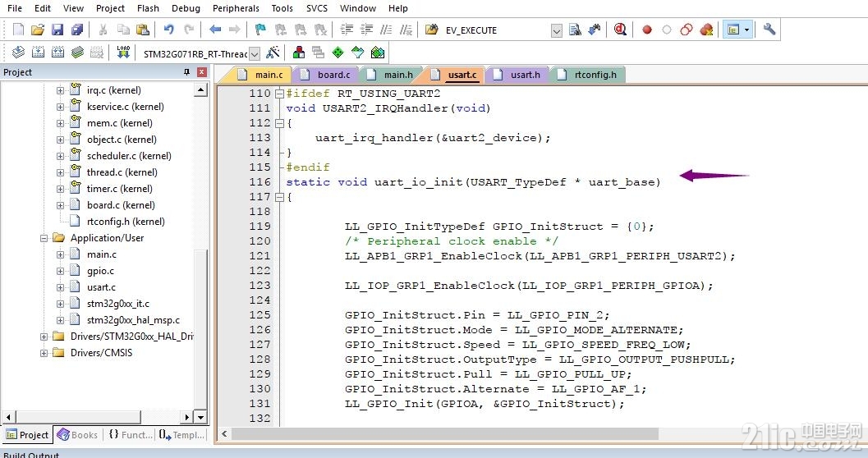Kill all breakpoints
Viewport: 868px width, 458px height.
(x=706, y=30)
